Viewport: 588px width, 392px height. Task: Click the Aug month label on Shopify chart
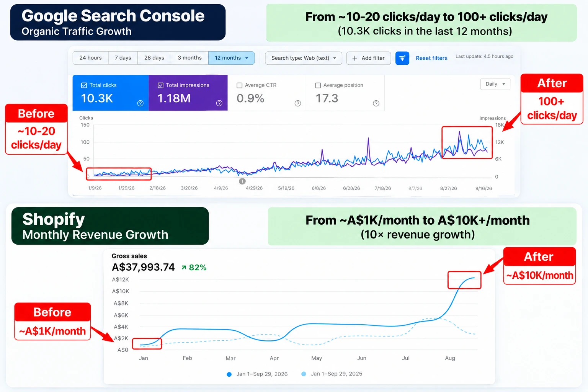point(450,358)
